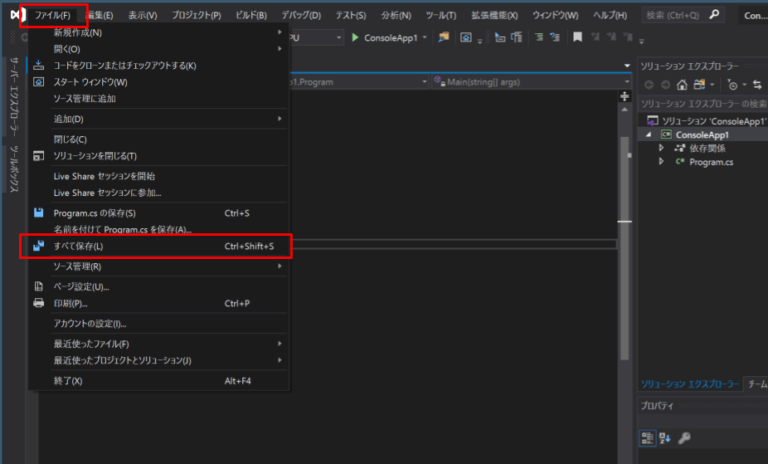The image size is (768, 464).
Task: Click the search magnifier icon in title bar
Action: pos(713,15)
